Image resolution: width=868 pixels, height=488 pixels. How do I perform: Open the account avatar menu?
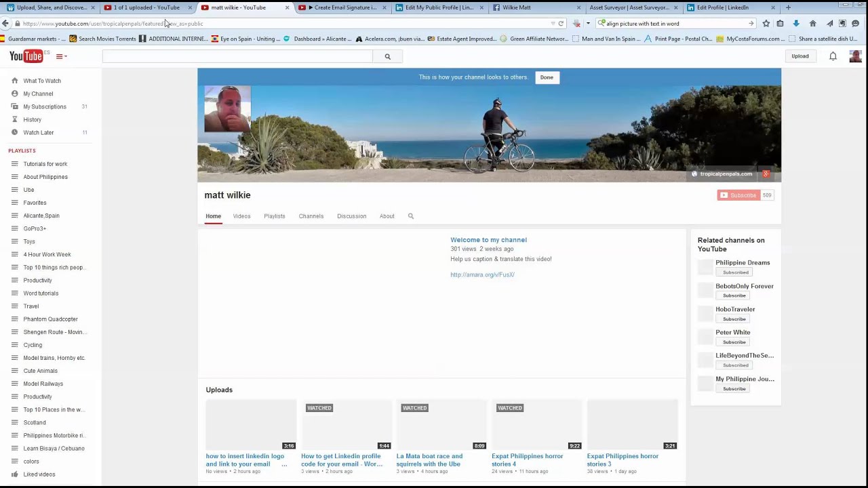tap(855, 56)
